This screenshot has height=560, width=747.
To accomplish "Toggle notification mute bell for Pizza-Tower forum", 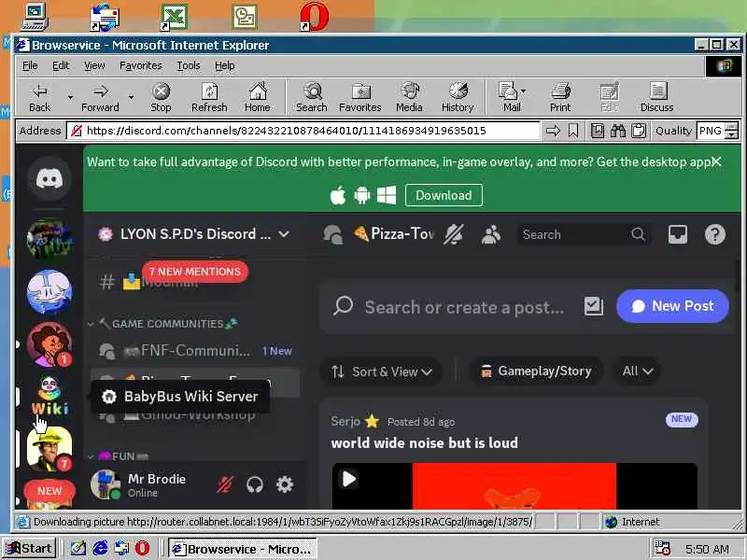I will [x=453, y=234].
